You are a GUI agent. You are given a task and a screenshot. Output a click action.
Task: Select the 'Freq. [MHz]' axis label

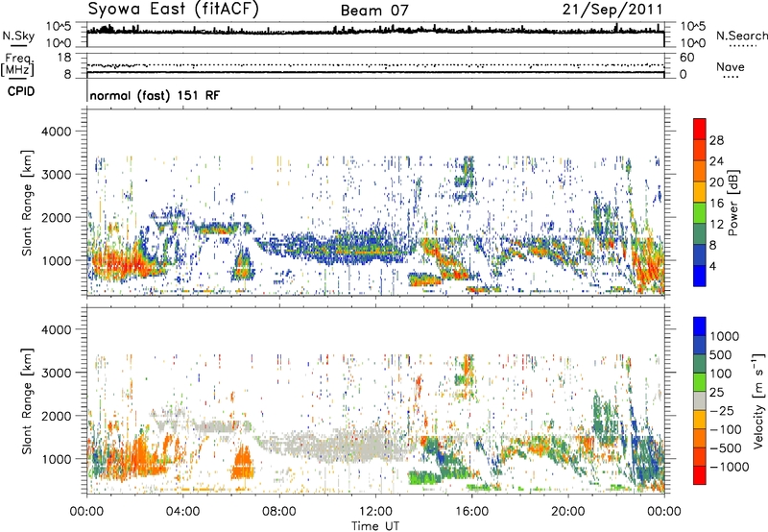click(17, 65)
